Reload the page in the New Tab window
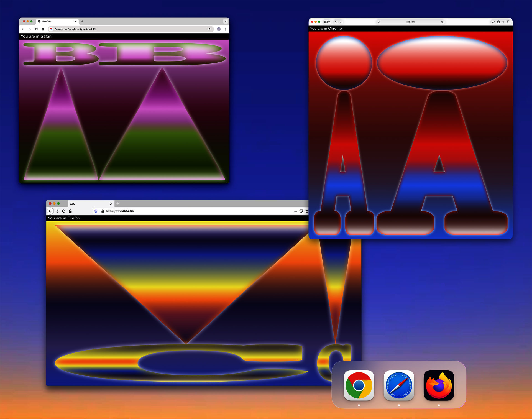This screenshot has width=532, height=419. pos(36,29)
